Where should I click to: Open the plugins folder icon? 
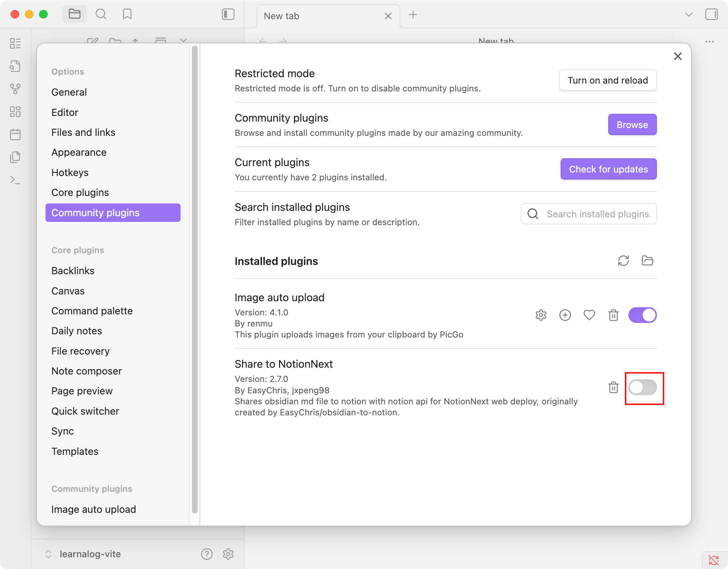[647, 261]
